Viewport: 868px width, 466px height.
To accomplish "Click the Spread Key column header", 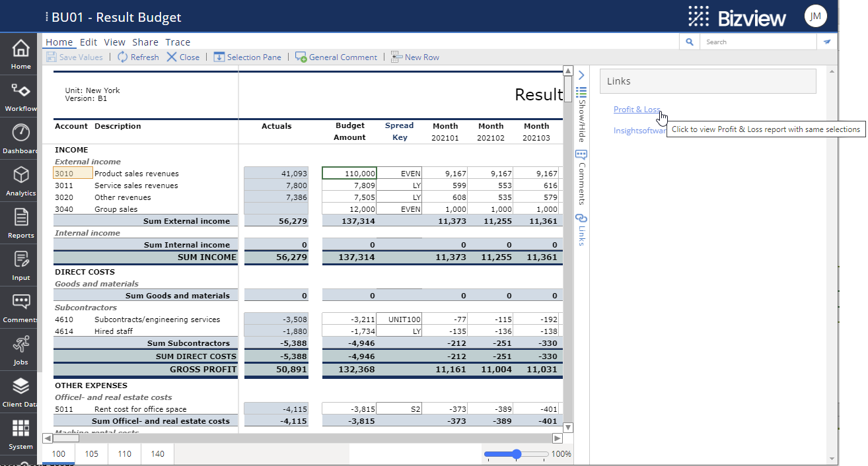I will pyautogui.click(x=399, y=131).
